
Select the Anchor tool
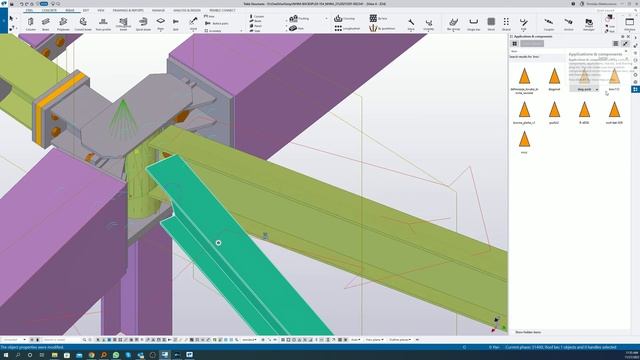coord(569,24)
